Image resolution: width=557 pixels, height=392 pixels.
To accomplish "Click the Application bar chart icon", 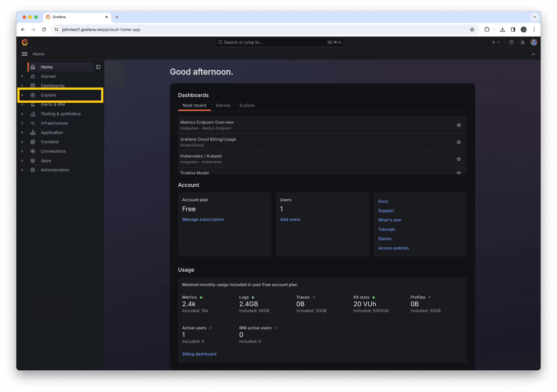I will [x=33, y=133].
